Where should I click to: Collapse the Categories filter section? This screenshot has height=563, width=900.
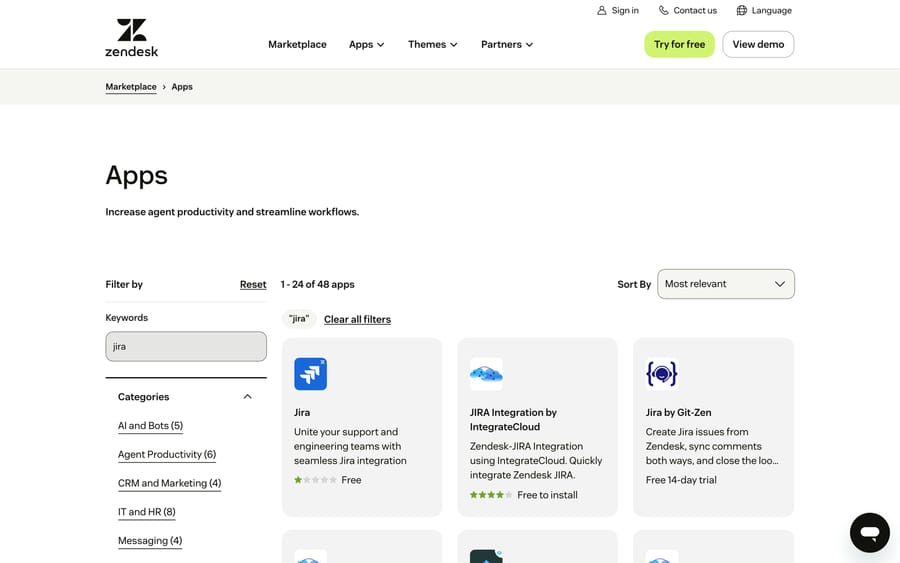(x=247, y=397)
